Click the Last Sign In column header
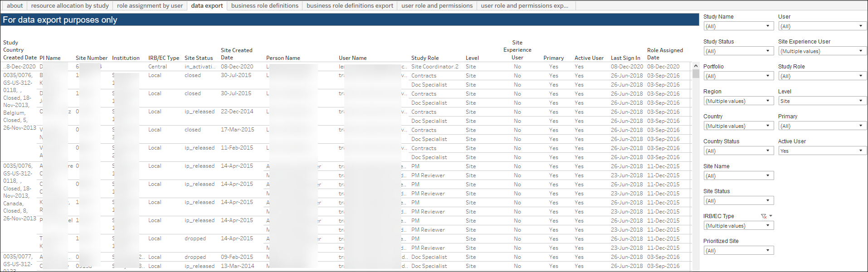Screen dimensions: 868x272 [x=625, y=58]
